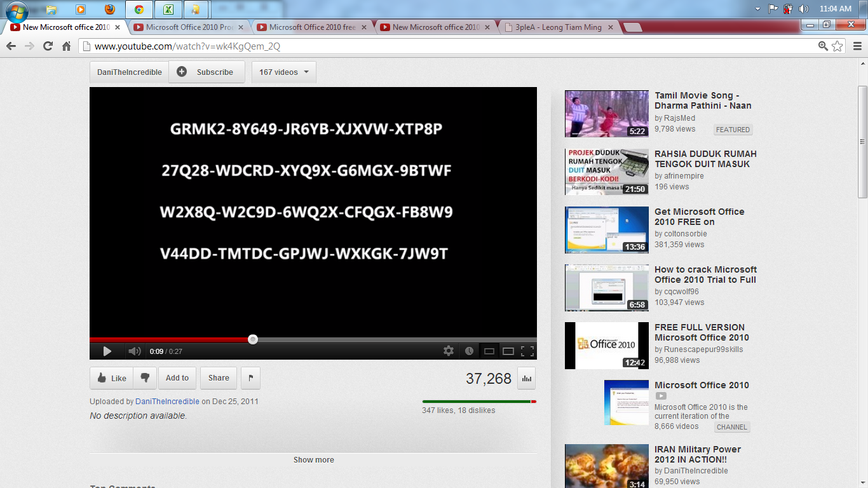The image size is (868, 488).
Task: Click the FEATURED badge
Action: click(x=733, y=130)
